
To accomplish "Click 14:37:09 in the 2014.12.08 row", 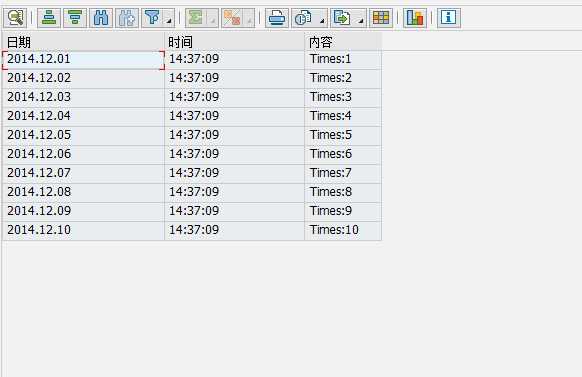I will point(235,193).
